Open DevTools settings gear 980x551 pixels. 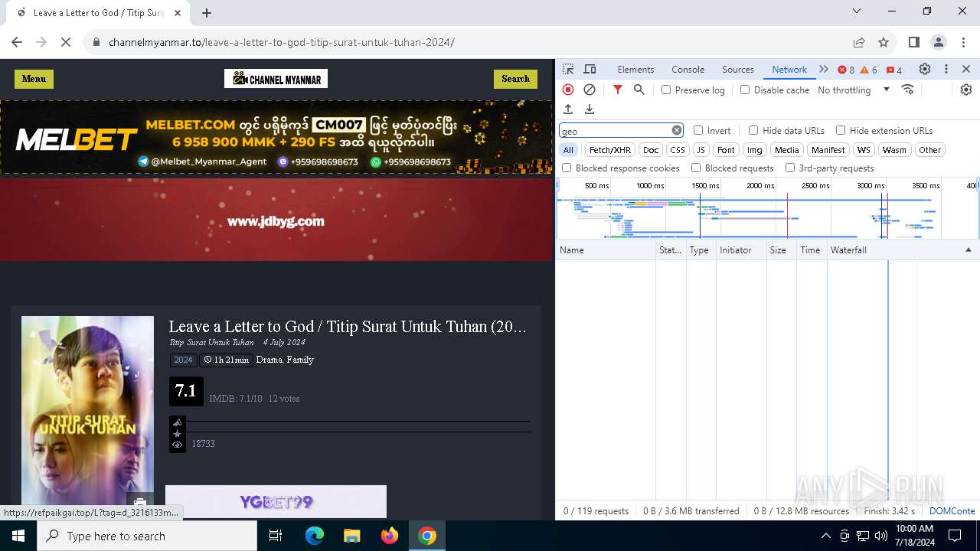[x=925, y=69]
